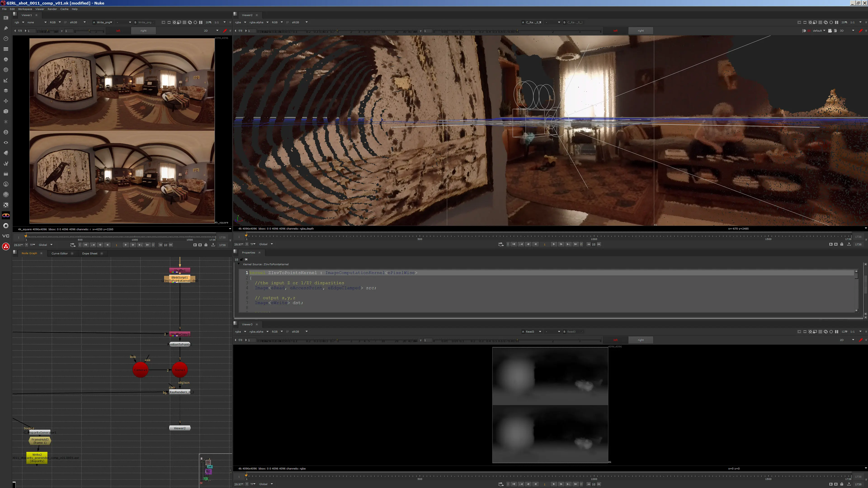
Task: Click the refresh viewer icon in Viewer1
Action: pyautogui.click(x=190, y=22)
